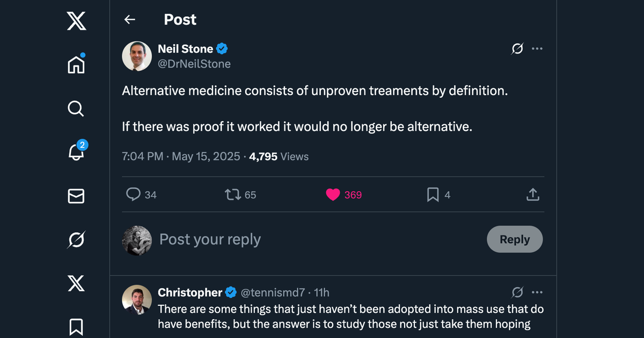Open the Home feed icon
Screen dimensions: 644x338
[x=76, y=64]
